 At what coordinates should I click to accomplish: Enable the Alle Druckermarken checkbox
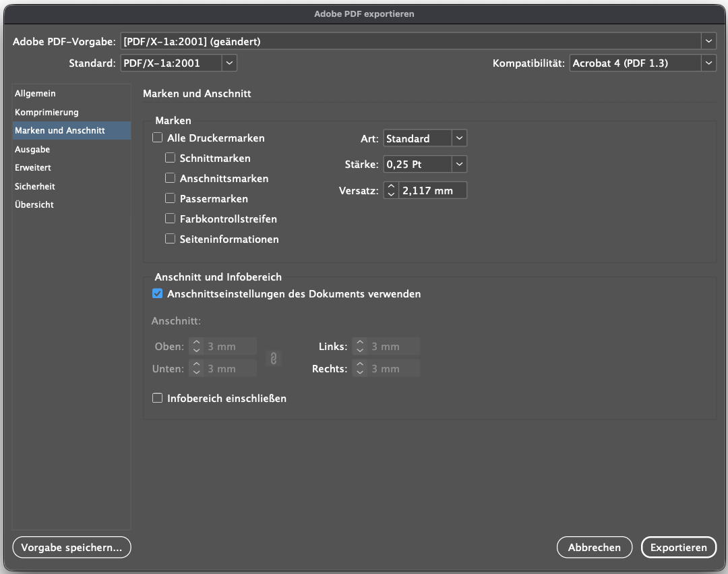point(157,137)
